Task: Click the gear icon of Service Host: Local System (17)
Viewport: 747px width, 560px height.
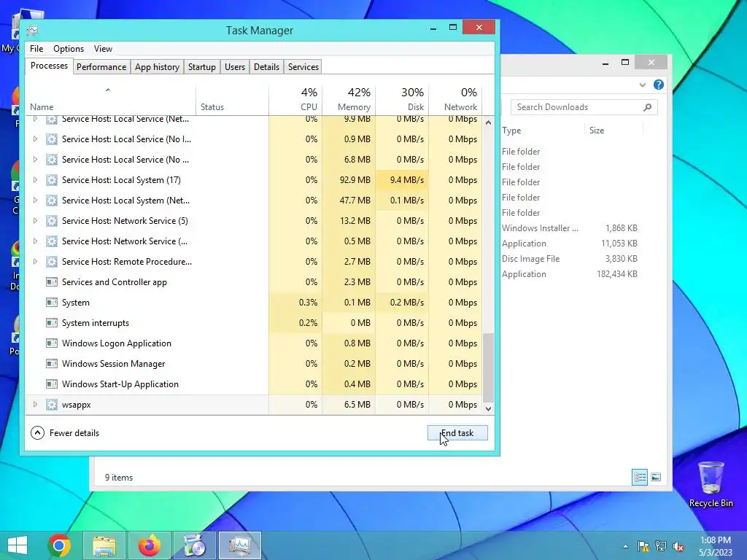Action: tap(52, 180)
